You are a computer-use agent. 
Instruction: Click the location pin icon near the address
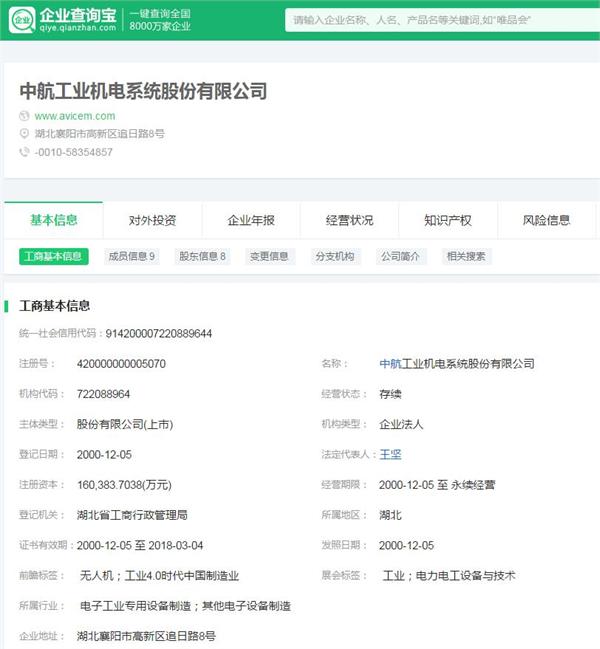[x=24, y=134]
